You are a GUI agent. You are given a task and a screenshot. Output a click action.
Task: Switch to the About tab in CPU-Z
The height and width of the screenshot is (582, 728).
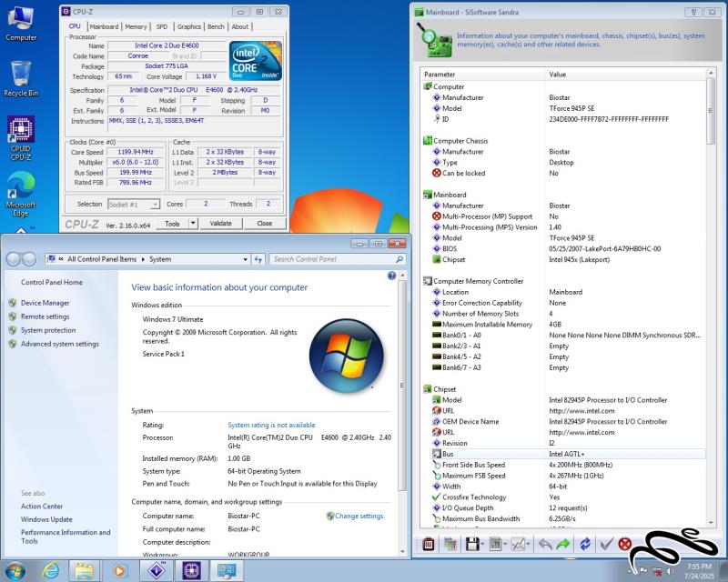click(x=240, y=27)
